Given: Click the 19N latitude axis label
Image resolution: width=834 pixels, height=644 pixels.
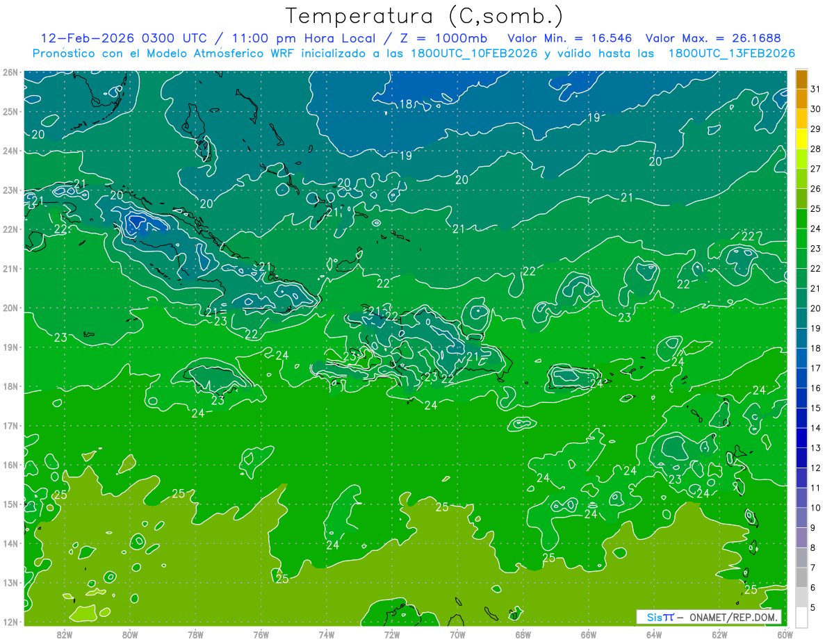Looking at the screenshot, I should [10, 347].
